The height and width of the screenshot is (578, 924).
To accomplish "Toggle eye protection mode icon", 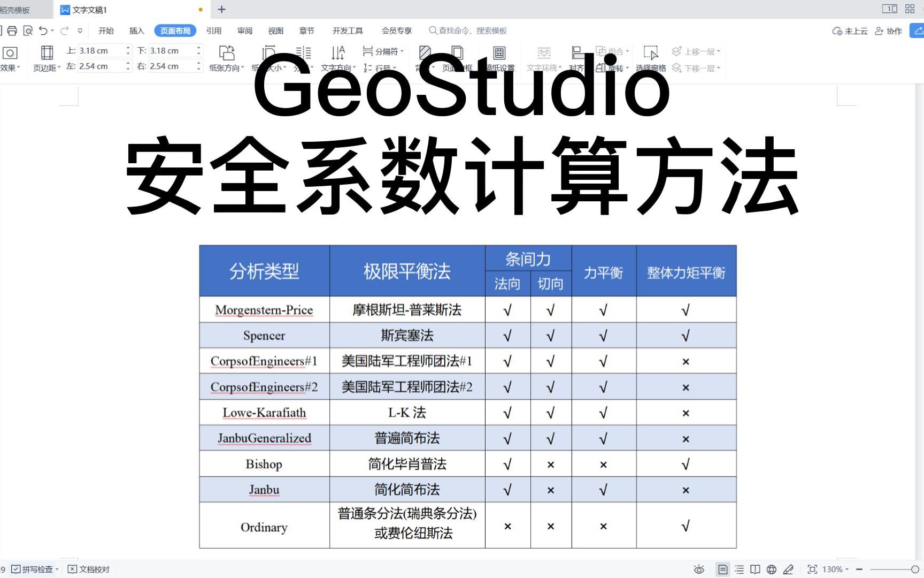I will 699,569.
